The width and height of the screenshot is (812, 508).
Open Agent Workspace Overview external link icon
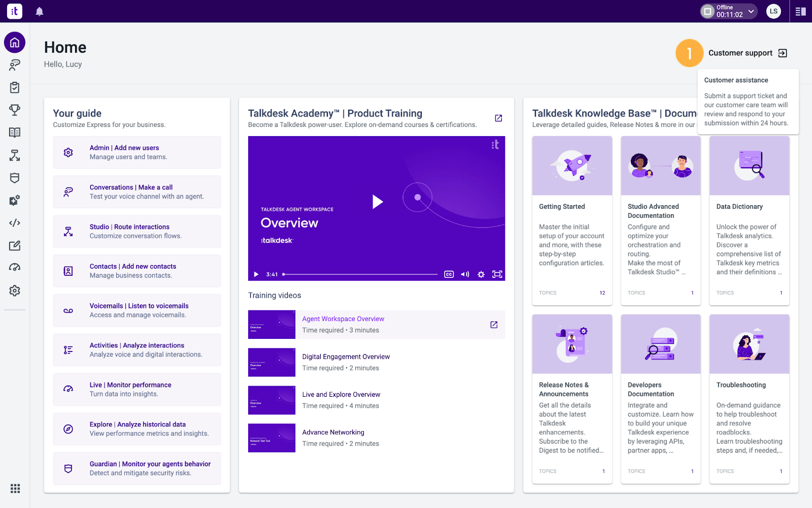pyautogui.click(x=494, y=325)
